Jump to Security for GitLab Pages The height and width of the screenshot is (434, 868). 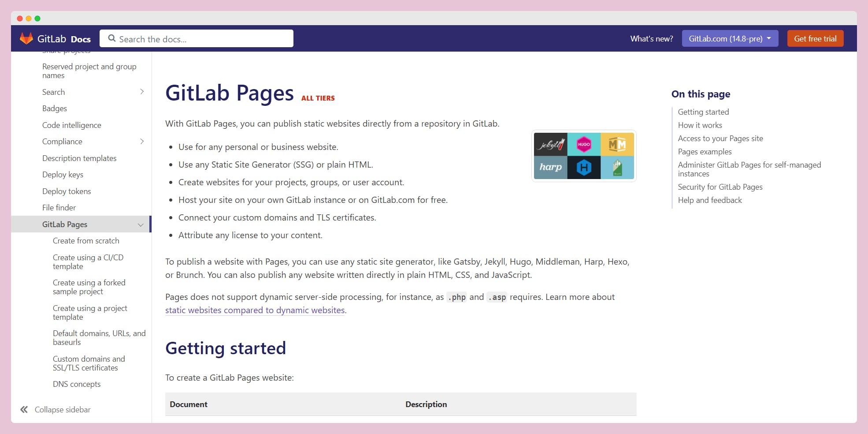tap(720, 187)
